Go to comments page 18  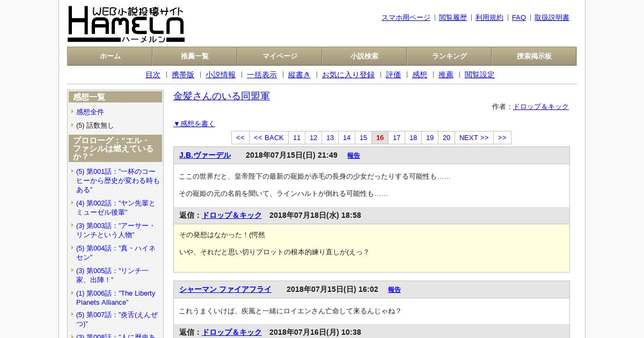tap(413, 138)
